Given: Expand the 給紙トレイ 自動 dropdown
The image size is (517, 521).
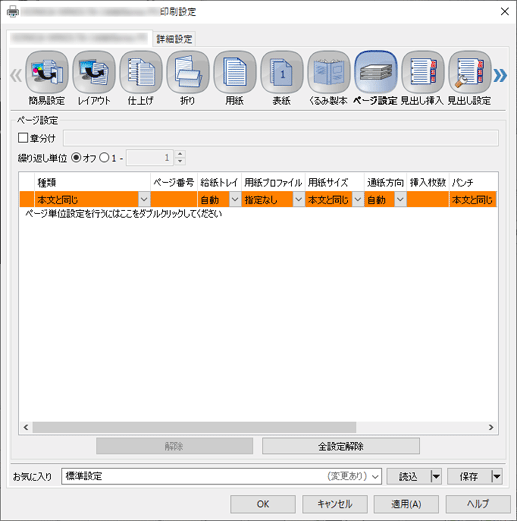Looking at the screenshot, I should point(235,199).
